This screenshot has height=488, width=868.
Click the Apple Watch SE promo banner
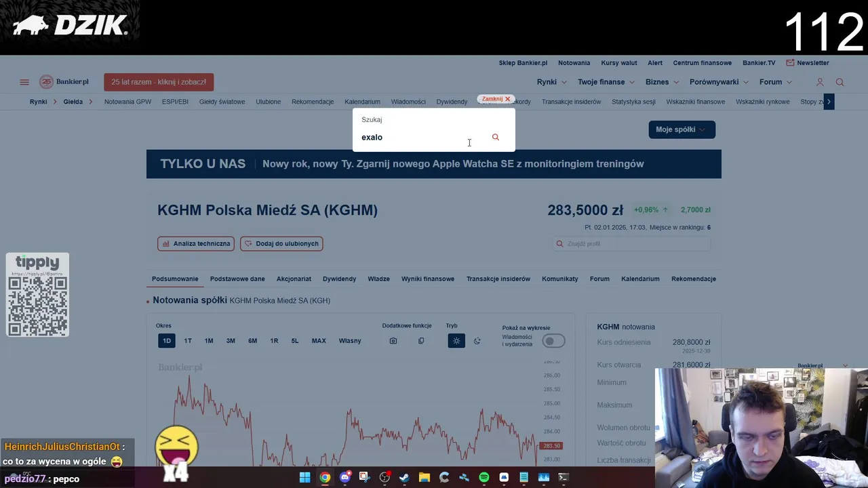click(434, 164)
